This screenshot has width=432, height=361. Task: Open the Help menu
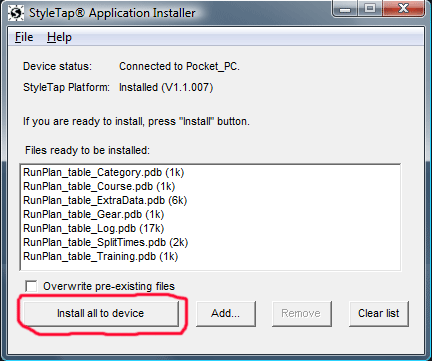[59, 37]
